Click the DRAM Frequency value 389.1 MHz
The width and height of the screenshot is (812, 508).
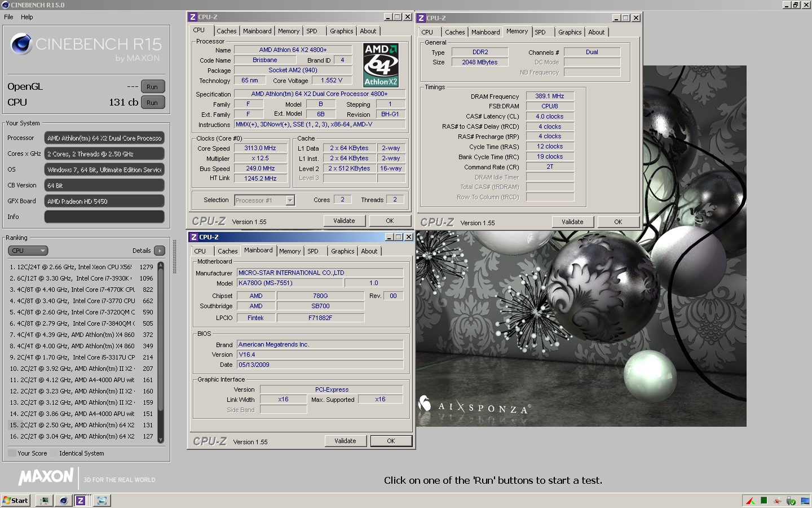tap(550, 96)
